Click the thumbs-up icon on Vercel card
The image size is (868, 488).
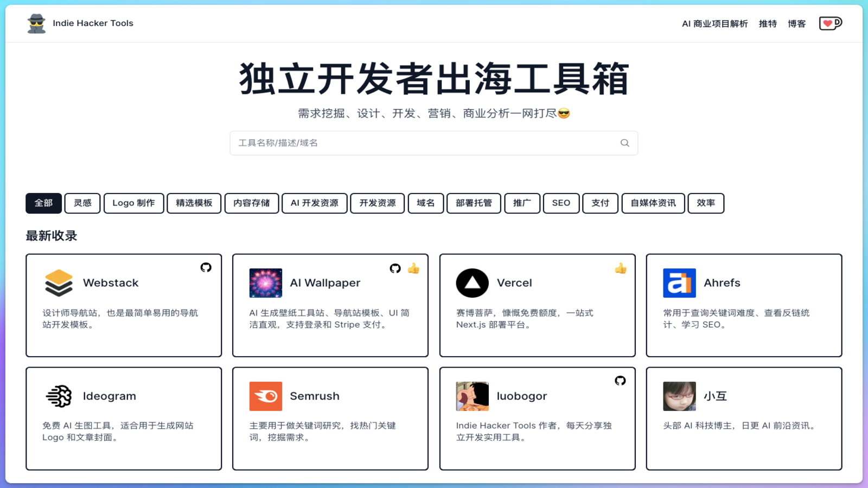tap(621, 268)
